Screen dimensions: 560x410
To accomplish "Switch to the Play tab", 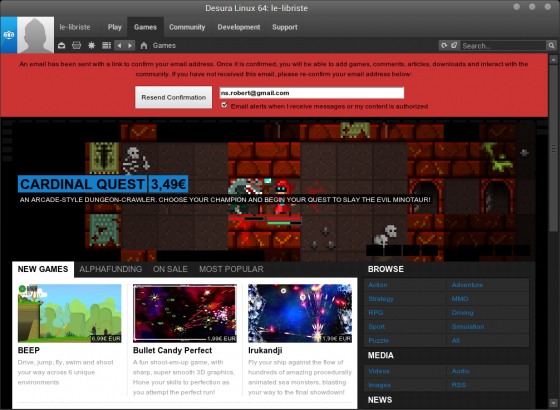I will click(115, 27).
